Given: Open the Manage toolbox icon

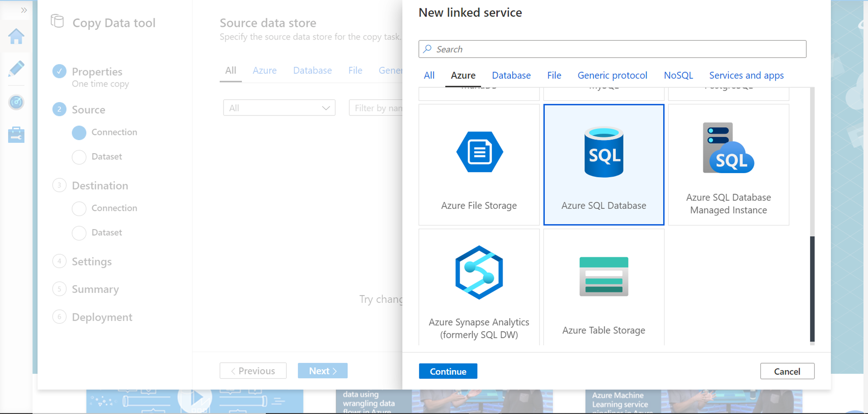Looking at the screenshot, I should 16,135.
